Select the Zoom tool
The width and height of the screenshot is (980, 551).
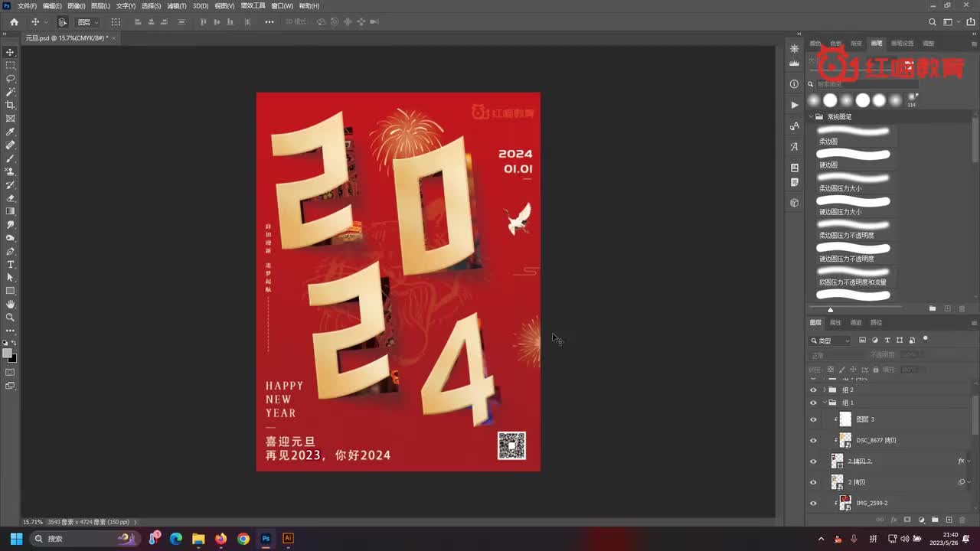pyautogui.click(x=11, y=317)
